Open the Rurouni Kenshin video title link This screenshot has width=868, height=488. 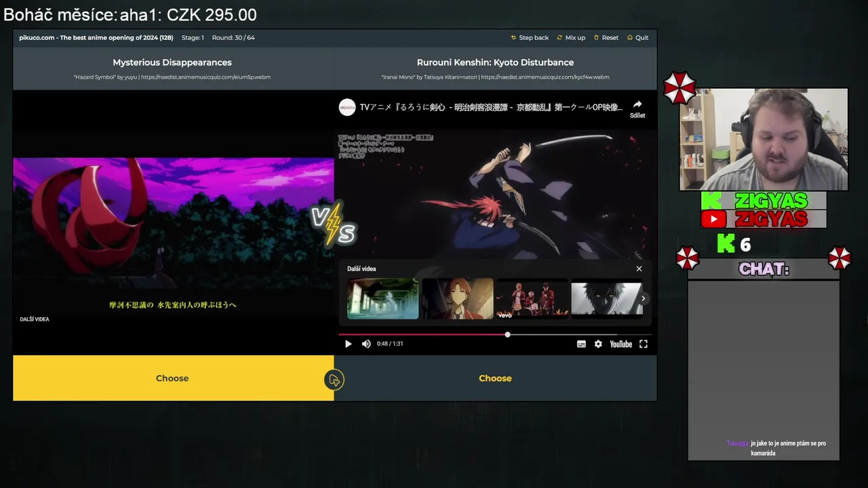[491, 107]
